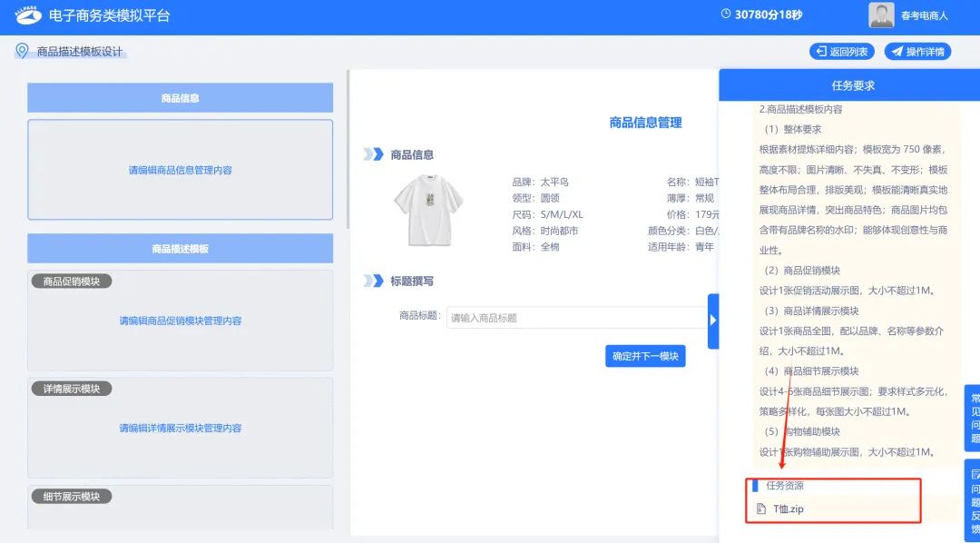This screenshot has height=543, width=980.
Task: Click the countdown clock icon
Action: pyautogui.click(x=726, y=14)
